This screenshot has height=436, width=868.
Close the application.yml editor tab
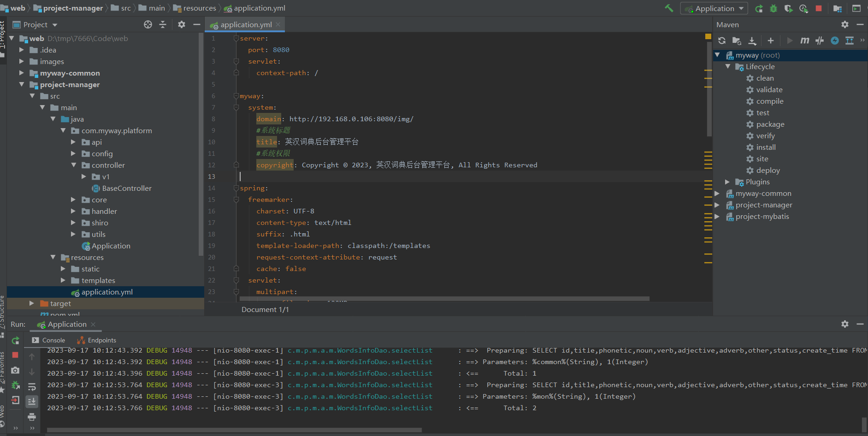point(278,24)
